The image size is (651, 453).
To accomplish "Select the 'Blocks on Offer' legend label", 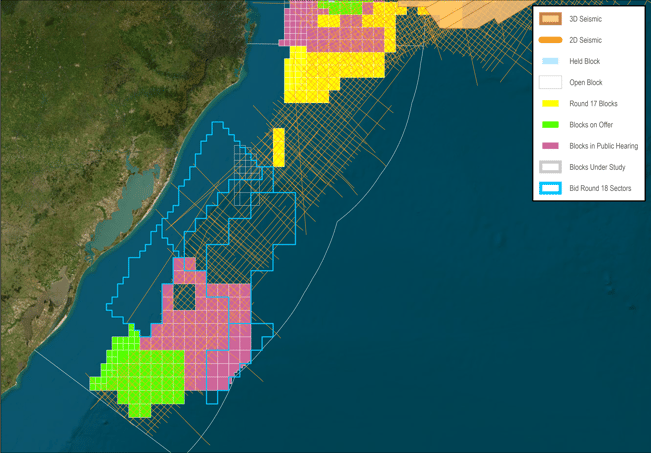I will 591,125.
